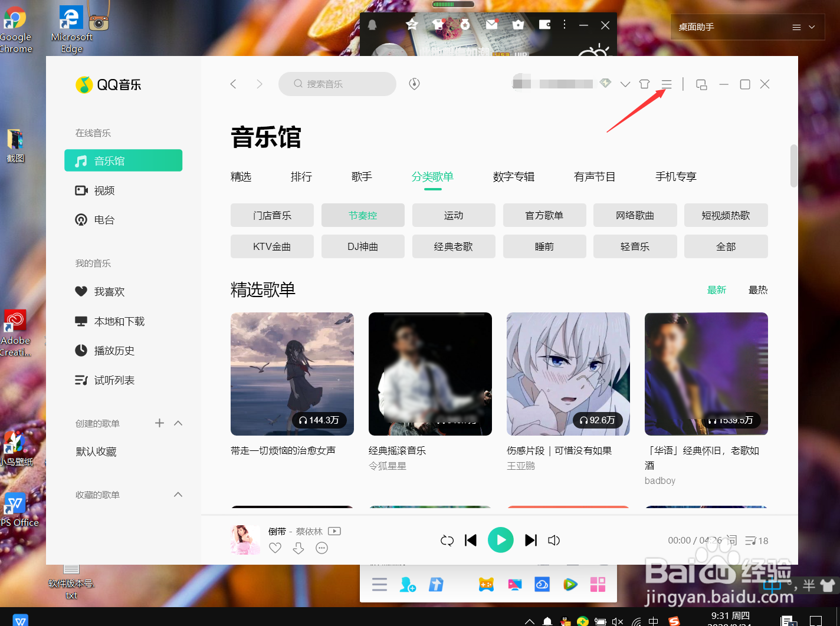The width and height of the screenshot is (840, 626).
Task: Switch to the 歌手 tab
Action: (x=362, y=177)
